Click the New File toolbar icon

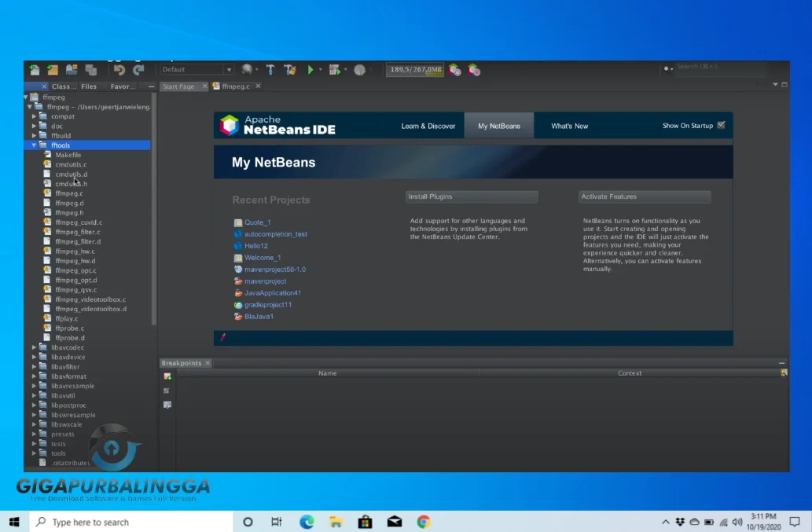[35, 70]
